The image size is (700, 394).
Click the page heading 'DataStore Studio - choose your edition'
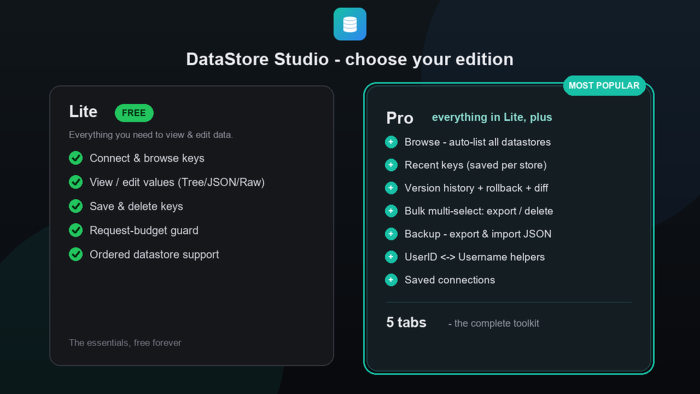350,59
